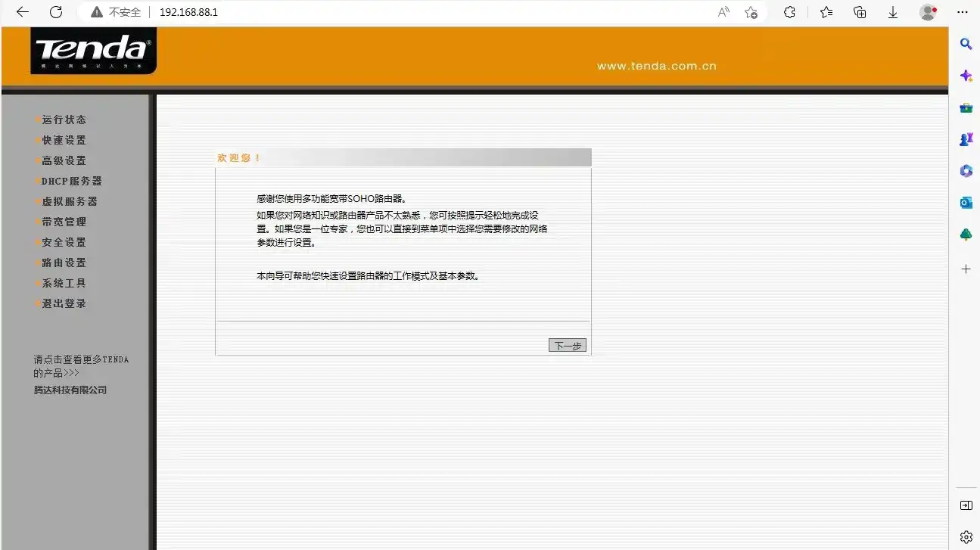Add page to favorites with star-plus icon
The image size is (980, 550).
coord(751,12)
